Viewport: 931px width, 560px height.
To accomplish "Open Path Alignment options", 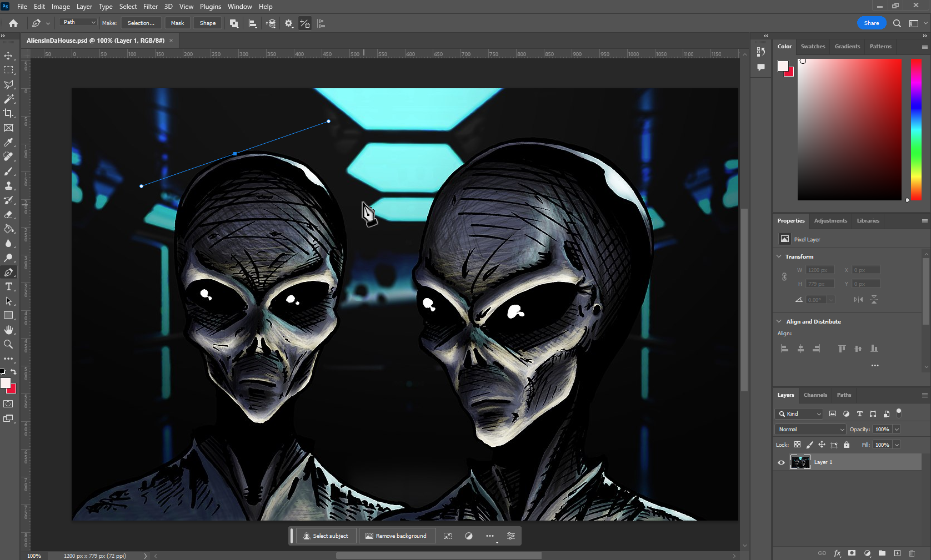I will [252, 23].
